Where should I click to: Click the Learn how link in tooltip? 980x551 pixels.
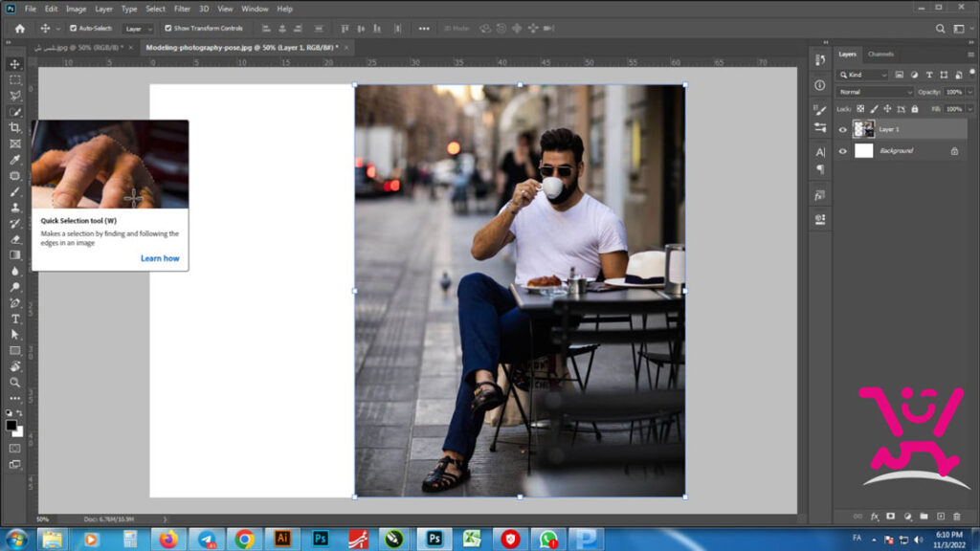coord(160,258)
